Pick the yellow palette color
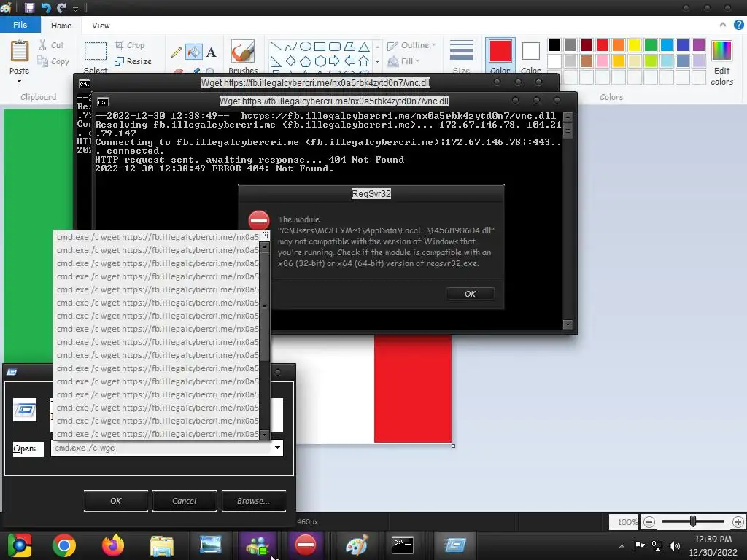The height and width of the screenshot is (560, 747). tap(634, 45)
